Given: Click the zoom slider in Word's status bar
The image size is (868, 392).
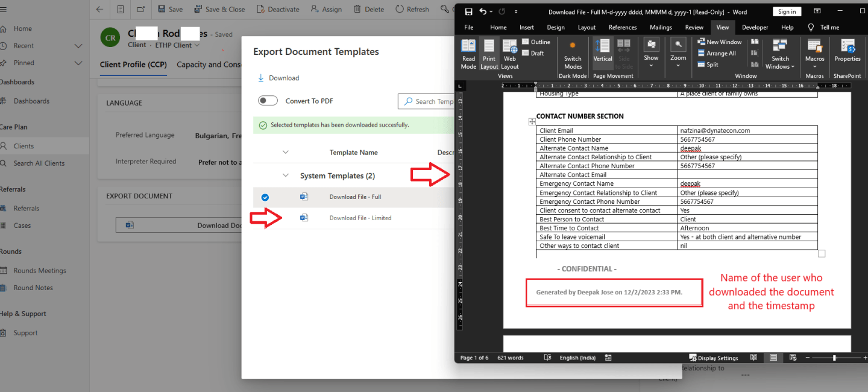Looking at the screenshot, I should click(834, 358).
